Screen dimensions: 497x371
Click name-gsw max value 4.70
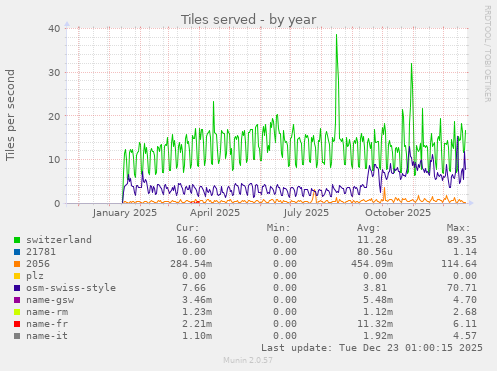tap(465, 300)
